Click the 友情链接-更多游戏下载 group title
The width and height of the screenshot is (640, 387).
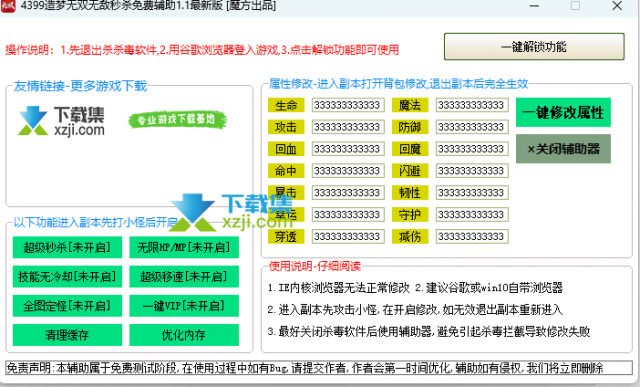point(80,86)
